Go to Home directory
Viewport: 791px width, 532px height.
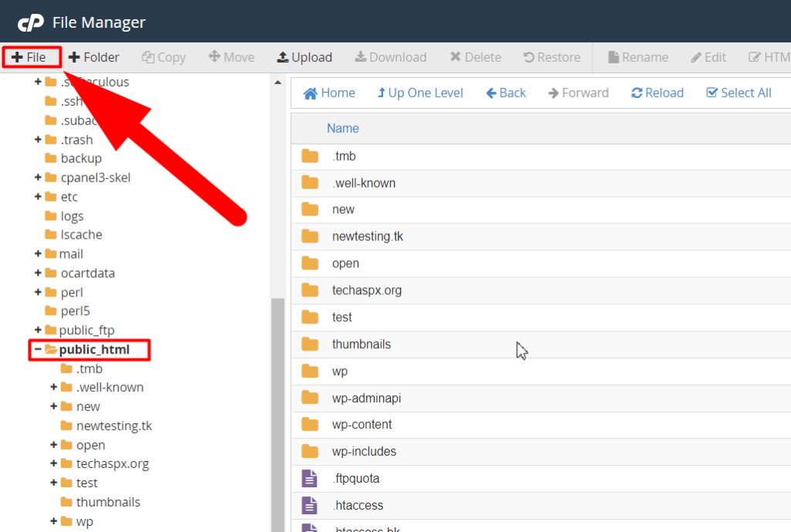[329, 93]
